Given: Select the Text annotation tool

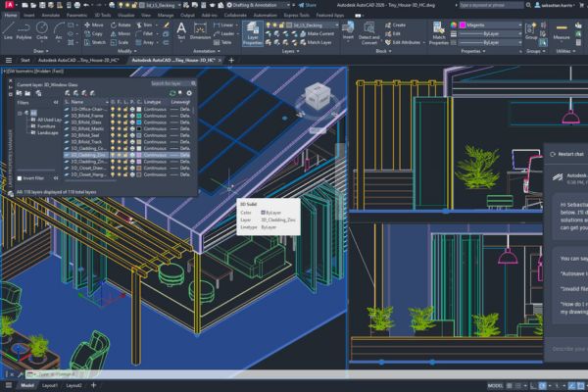Looking at the screenshot, I should [x=181, y=30].
